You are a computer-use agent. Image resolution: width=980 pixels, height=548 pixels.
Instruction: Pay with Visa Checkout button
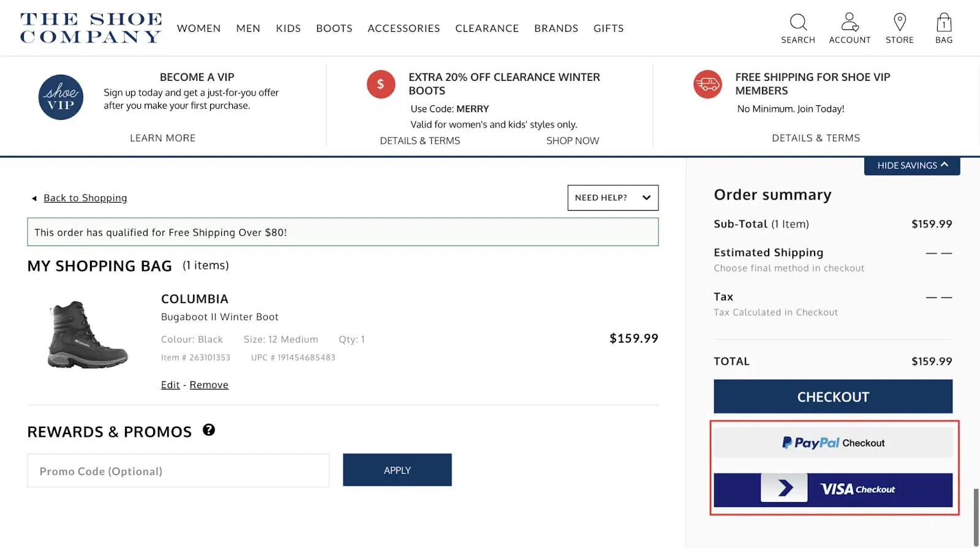pos(833,489)
